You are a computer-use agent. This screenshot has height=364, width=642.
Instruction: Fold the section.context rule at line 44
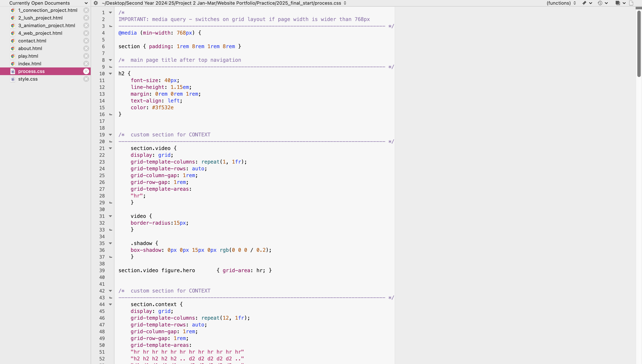point(110,304)
